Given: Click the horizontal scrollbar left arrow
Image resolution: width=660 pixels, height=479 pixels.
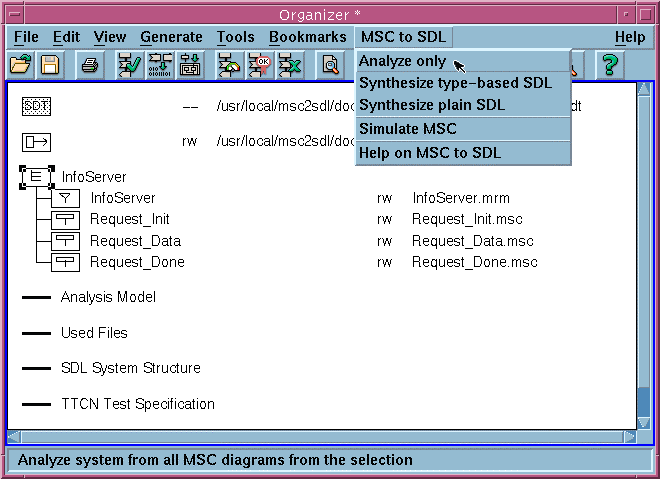Looking at the screenshot, I should point(14,437).
